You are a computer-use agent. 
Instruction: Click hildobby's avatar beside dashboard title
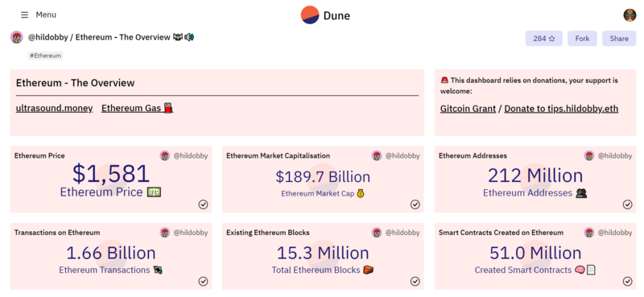click(16, 37)
